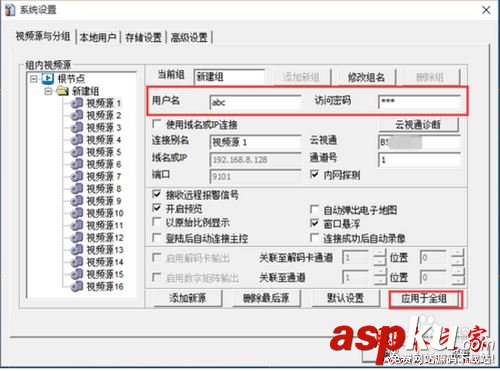Screen dimensions: 500x371
Task: Click the camera icon for 视频源11
Action: (x=77, y=225)
